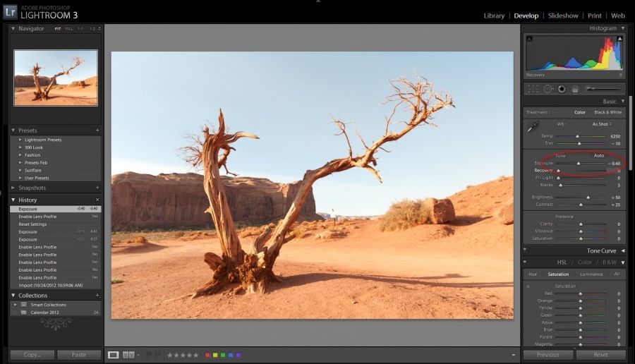
Task: Switch treatment to Black & White
Action: coord(608,112)
